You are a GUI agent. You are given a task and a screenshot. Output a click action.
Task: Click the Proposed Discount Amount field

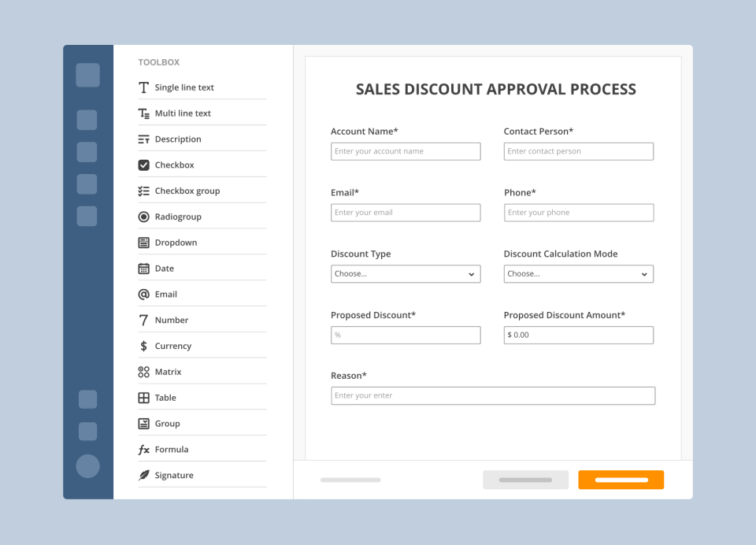[x=579, y=336]
